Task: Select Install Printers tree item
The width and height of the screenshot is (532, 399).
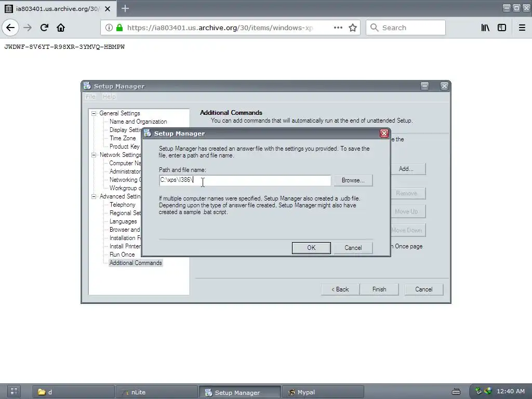Action: pyautogui.click(x=125, y=246)
